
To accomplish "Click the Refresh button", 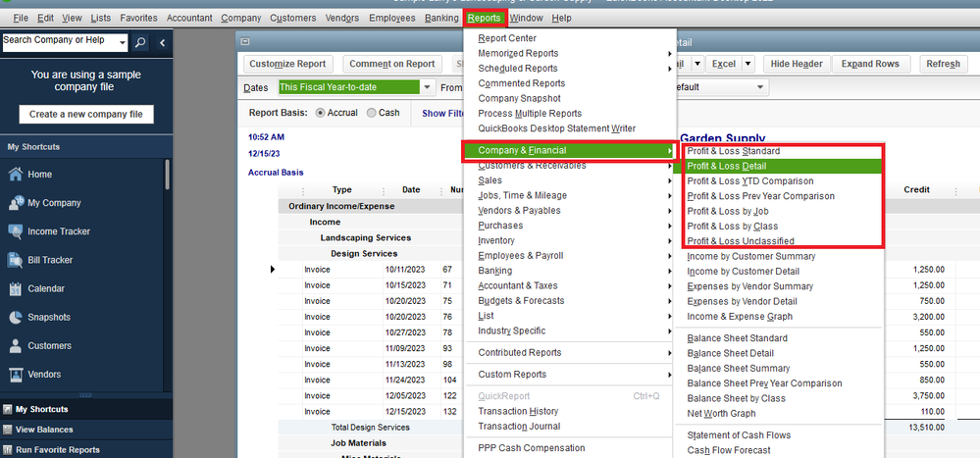I will click(943, 64).
